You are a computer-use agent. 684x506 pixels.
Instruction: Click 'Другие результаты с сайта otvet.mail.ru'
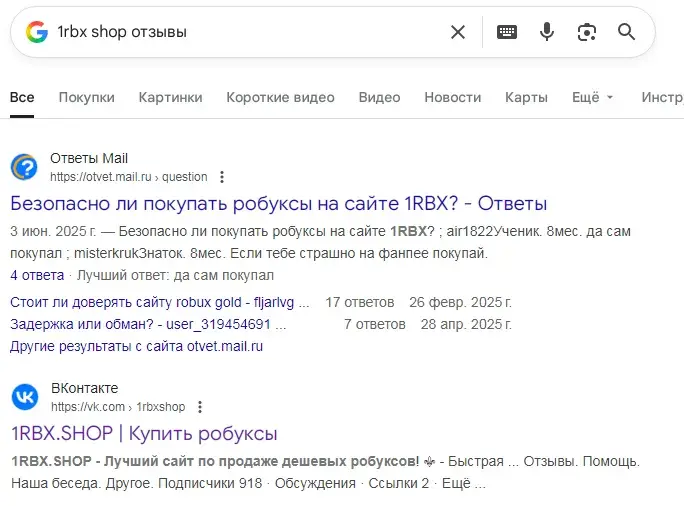click(137, 346)
